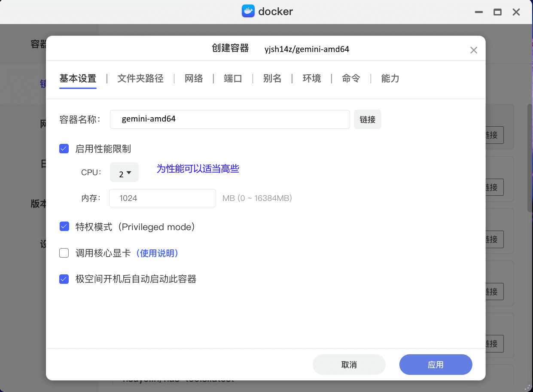The image size is (533, 392).
Task: Open the 使用说明 link
Action: click(157, 253)
